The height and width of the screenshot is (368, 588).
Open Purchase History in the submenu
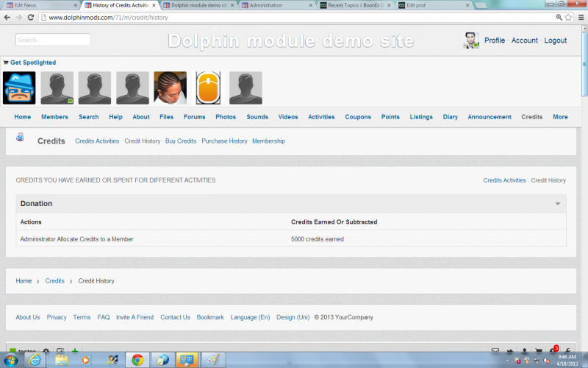225,141
